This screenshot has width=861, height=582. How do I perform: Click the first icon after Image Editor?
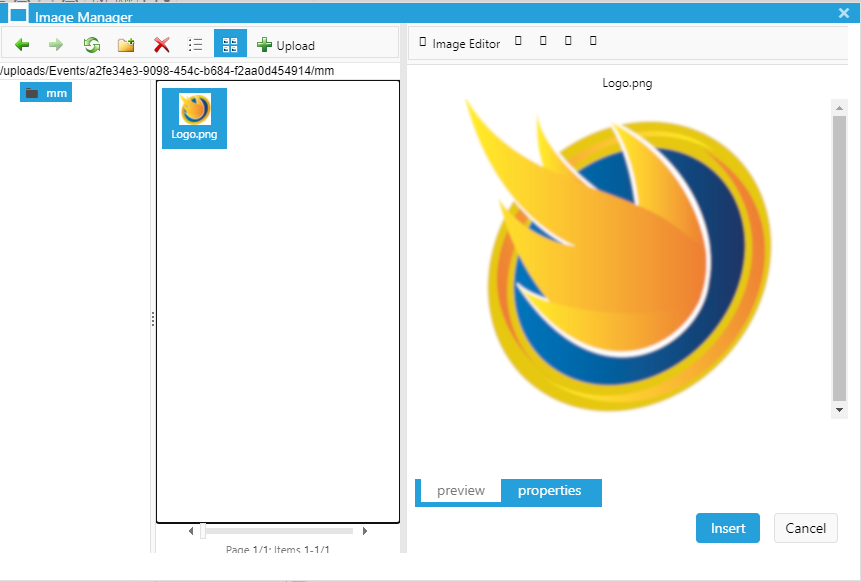(518, 41)
